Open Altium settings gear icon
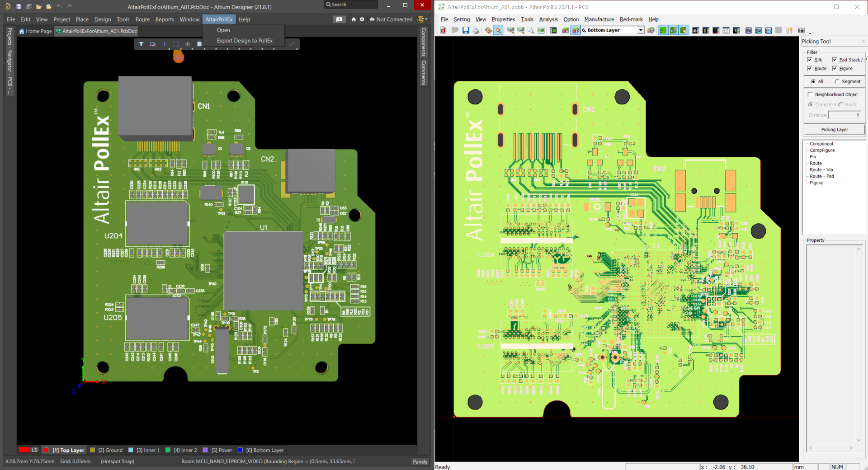Screen dimensions: 868x470 point(362,19)
